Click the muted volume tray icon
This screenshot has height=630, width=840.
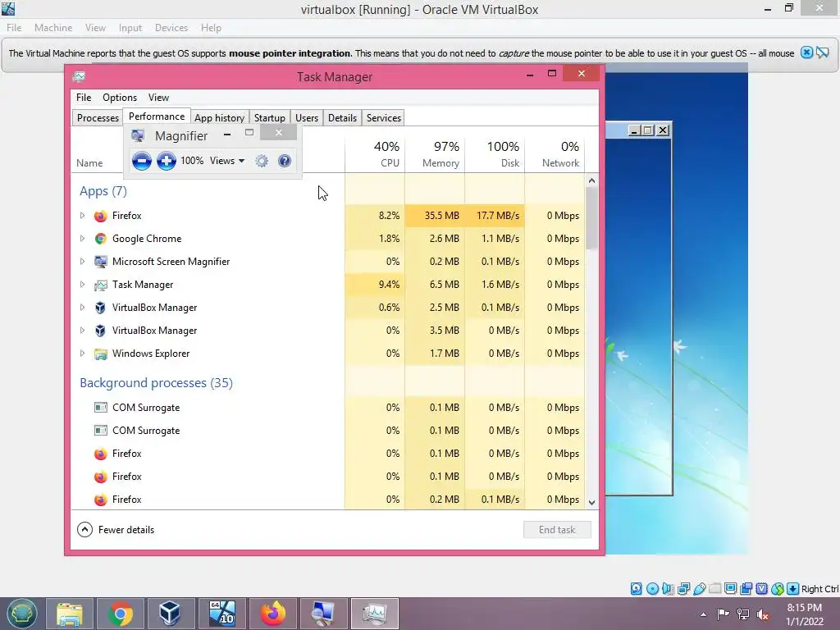pyautogui.click(x=762, y=614)
